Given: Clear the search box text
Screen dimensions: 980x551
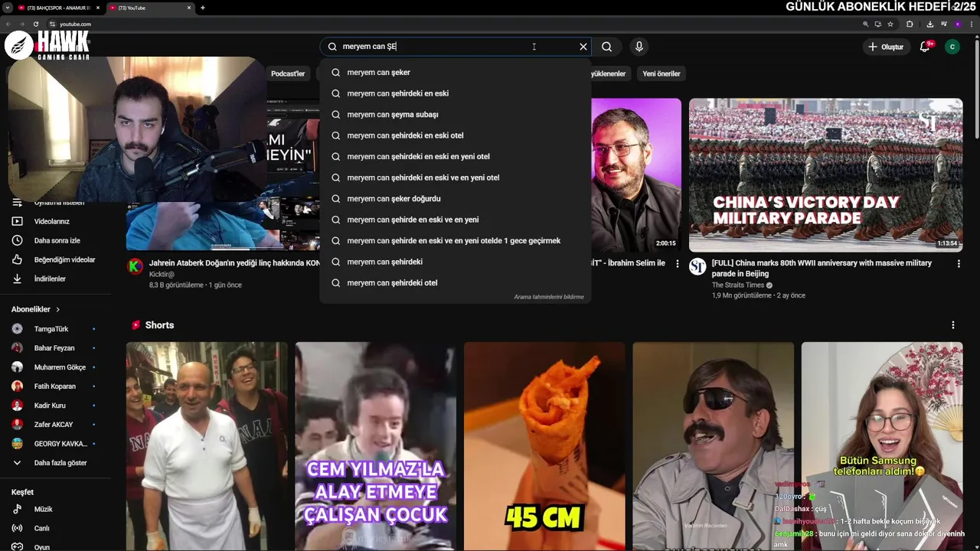Looking at the screenshot, I should 583,47.
